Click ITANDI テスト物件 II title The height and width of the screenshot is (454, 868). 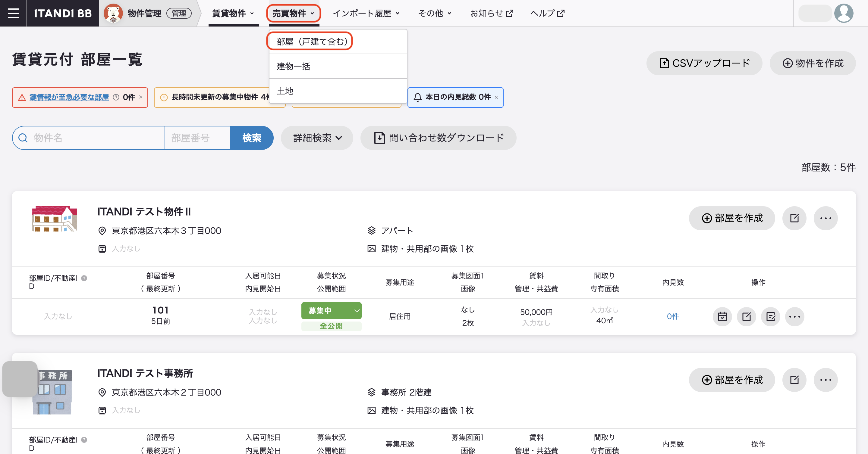(x=144, y=211)
